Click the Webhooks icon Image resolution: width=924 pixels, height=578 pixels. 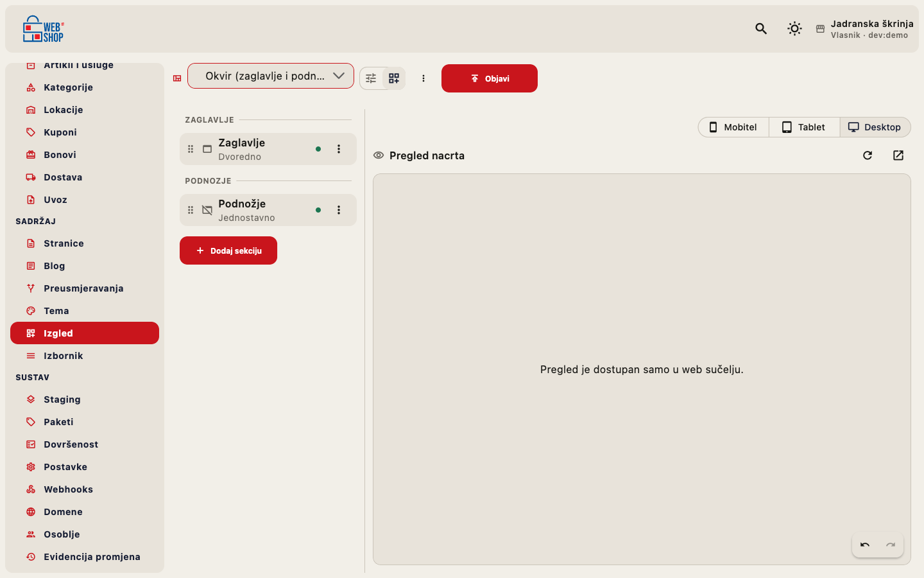pos(31,489)
